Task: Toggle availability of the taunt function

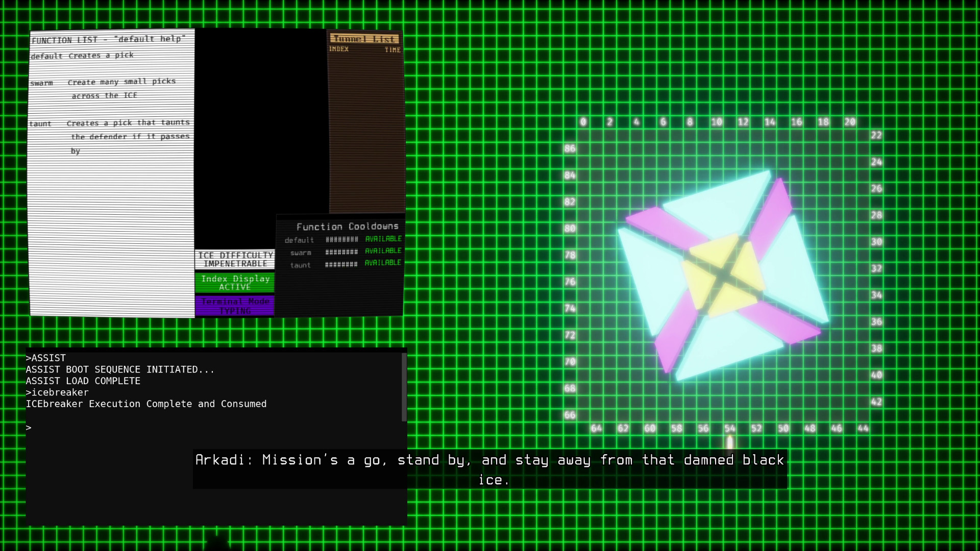Action: [x=382, y=263]
